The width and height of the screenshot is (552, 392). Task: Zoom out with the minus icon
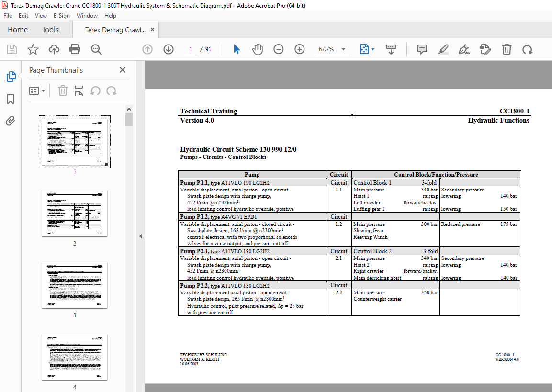point(279,49)
